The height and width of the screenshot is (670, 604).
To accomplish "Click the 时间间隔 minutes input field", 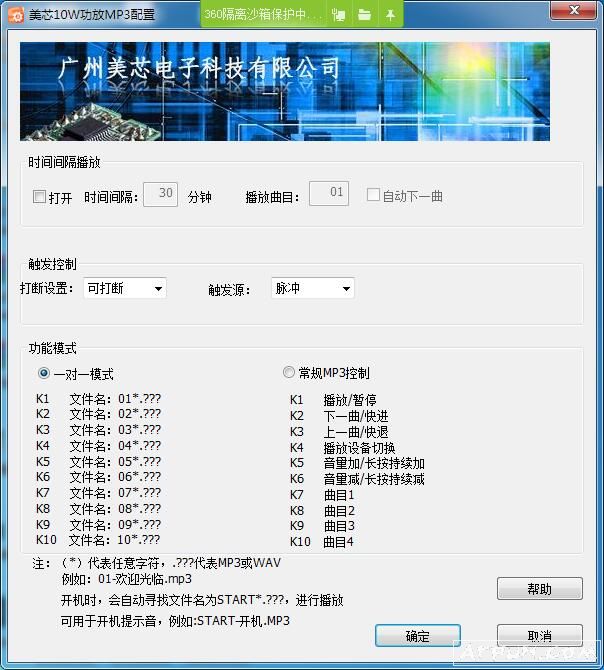I will pyautogui.click(x=160, y=194).
